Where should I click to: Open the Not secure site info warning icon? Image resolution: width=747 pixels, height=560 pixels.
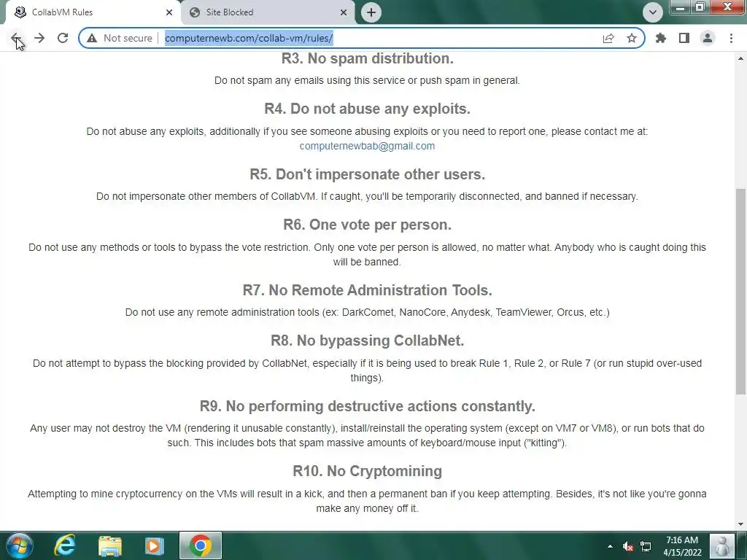click(92, 38)
